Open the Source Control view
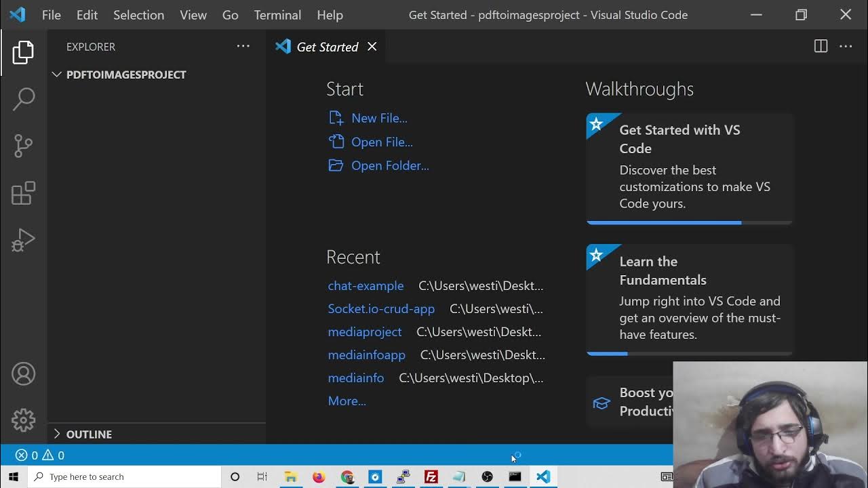Viewport: 868px width, 488px height. click(24, 146)
